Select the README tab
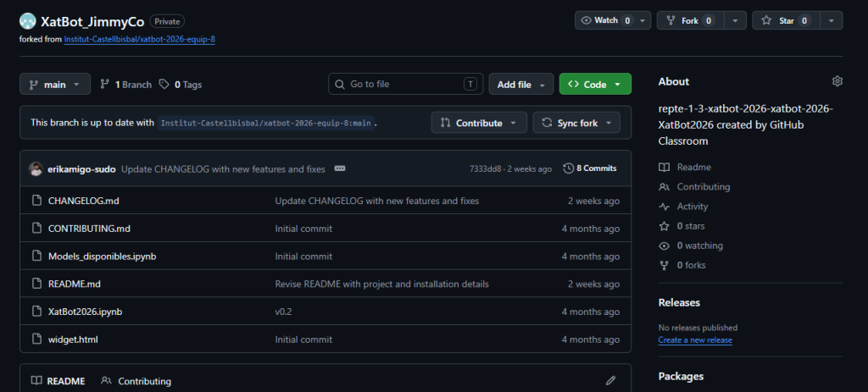The height and width of the screenshot is (392, 868). 58,381
